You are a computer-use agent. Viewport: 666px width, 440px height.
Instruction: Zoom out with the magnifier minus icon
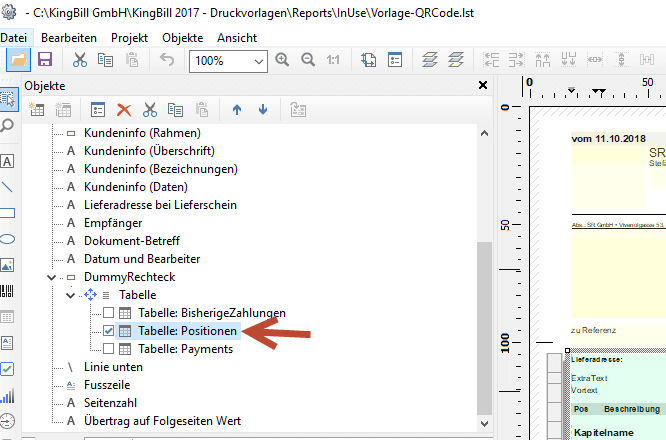click(308, 60)
